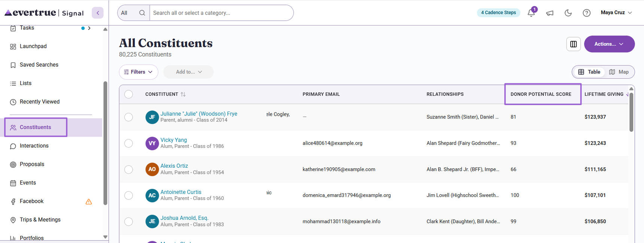
Task: Collapse the sidebar with the chevron button
Action: [x=98, y=13]
